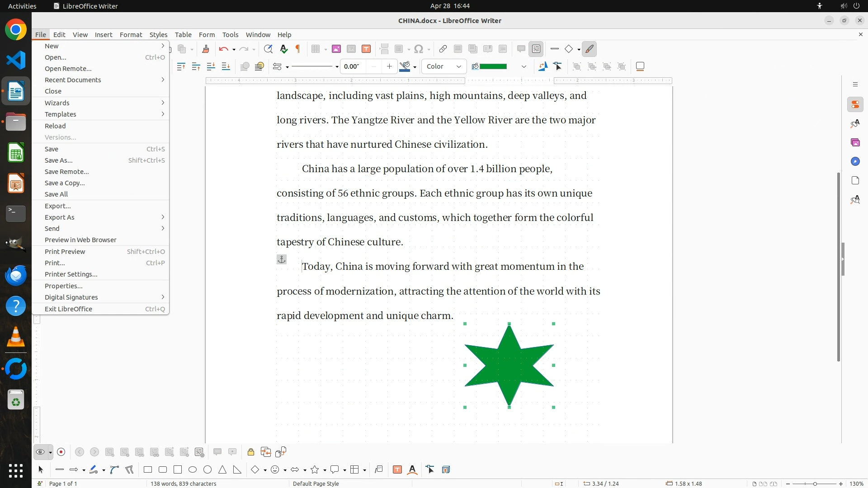The width and height of the screenshot is (868, 488).
Task: Click the Insert Hyperlink icon
Action: 443,49
